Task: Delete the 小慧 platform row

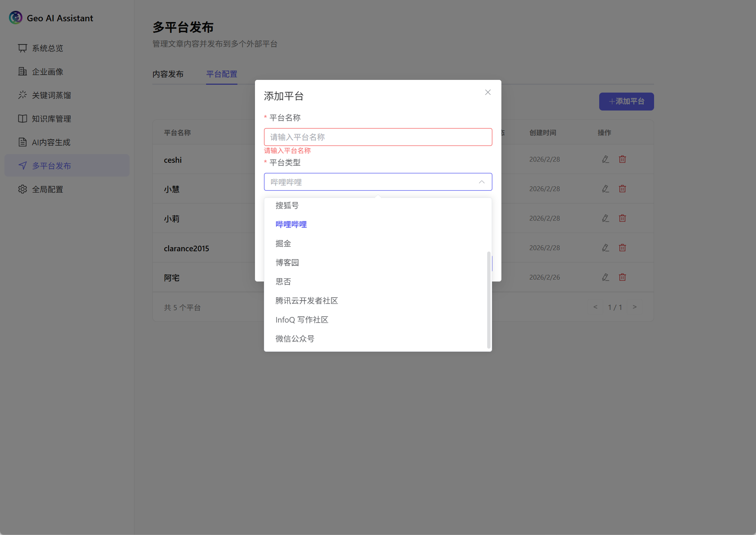Action: [622, 189]
